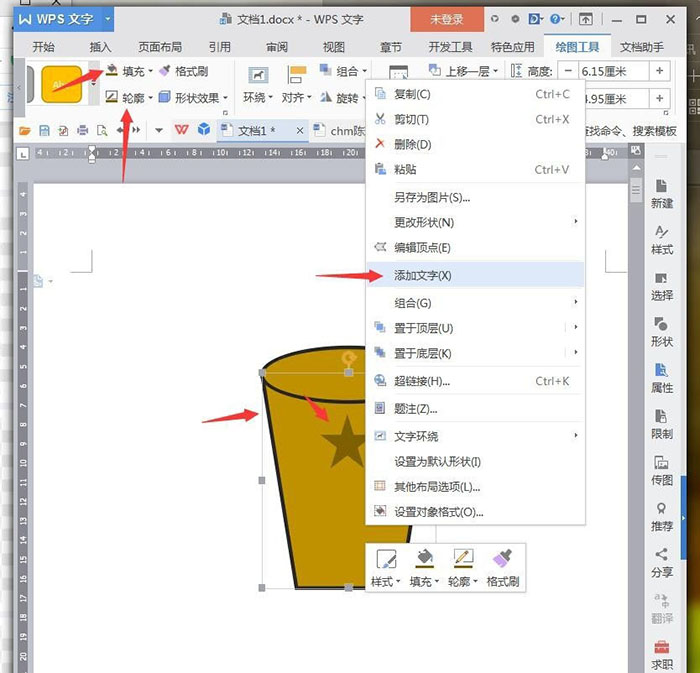Open 样式 dropdown in mini toolbar
This screenshot has height=673, width=700.
[386, 568]
